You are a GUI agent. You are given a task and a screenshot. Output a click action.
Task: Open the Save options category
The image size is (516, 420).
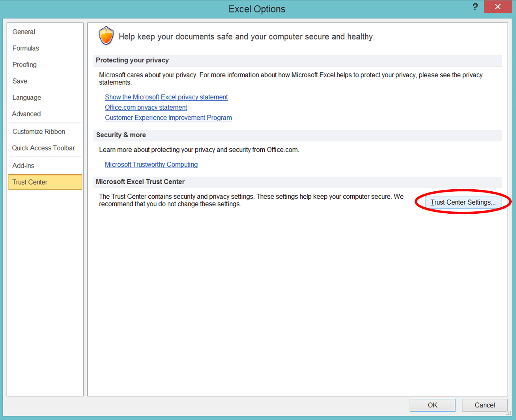click(45, 81)
